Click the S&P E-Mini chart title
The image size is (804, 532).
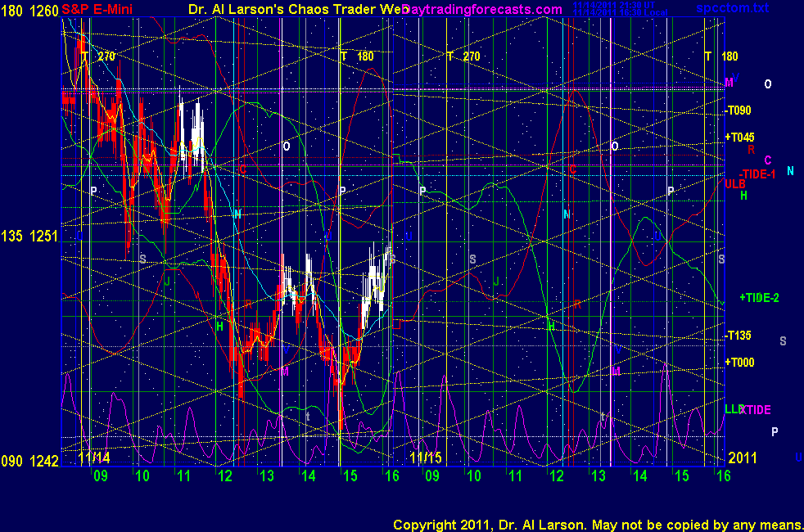tap(97, 9)
